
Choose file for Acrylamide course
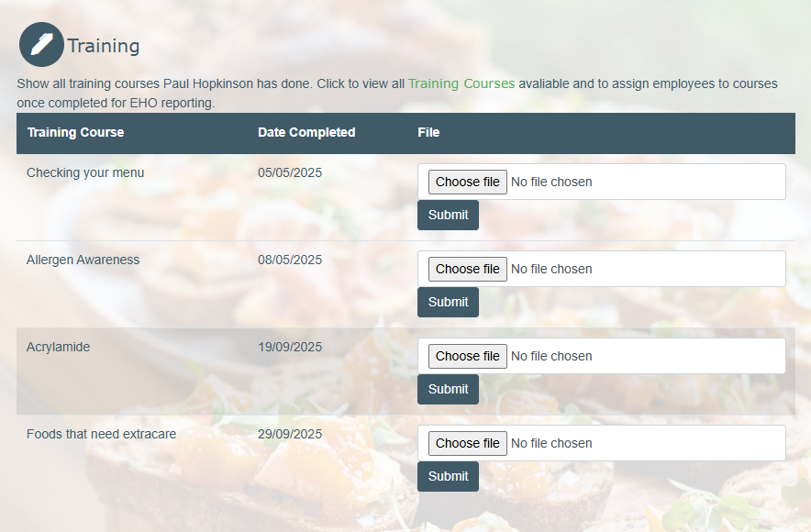468,356
